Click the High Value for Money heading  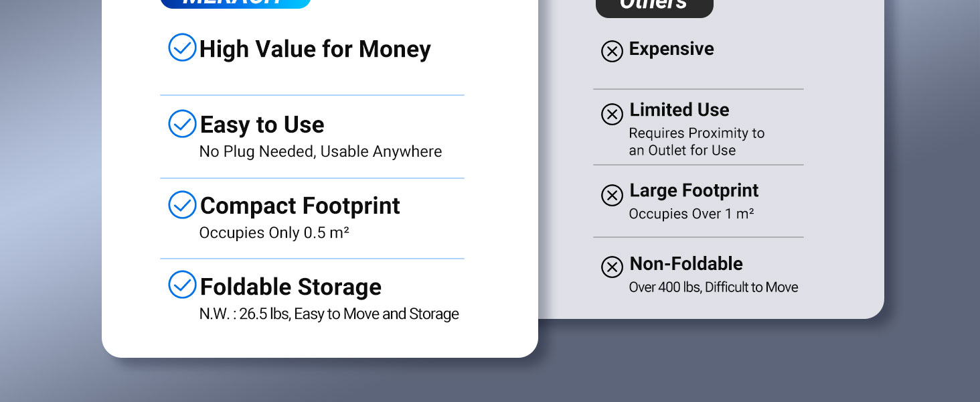(315, 49)
